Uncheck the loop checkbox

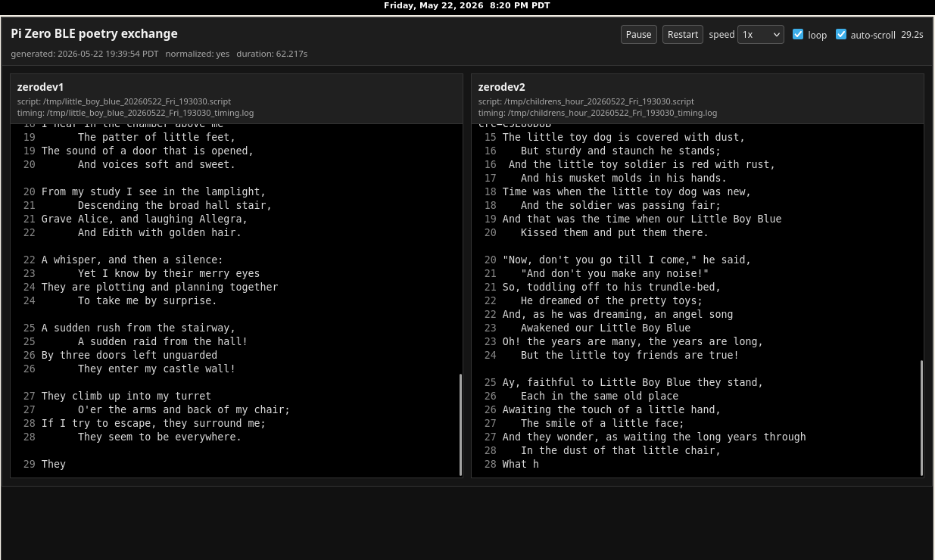pos(798,34)
